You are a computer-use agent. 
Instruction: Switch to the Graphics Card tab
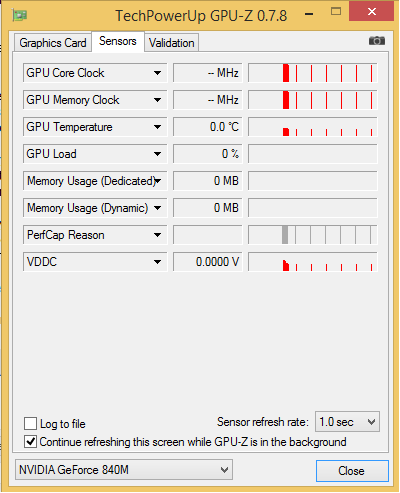[53, 43]
